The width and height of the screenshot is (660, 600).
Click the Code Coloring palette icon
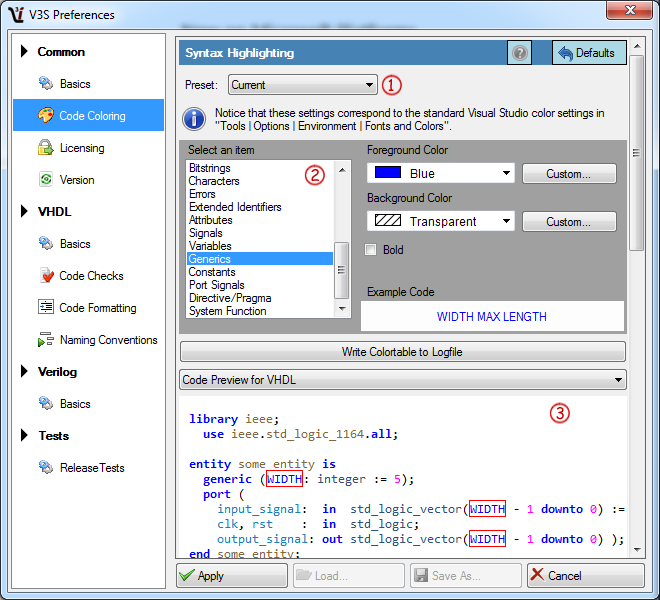46,115
